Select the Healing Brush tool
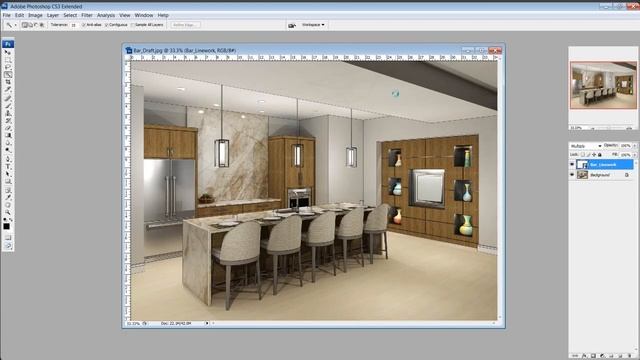 click(8, 98)
